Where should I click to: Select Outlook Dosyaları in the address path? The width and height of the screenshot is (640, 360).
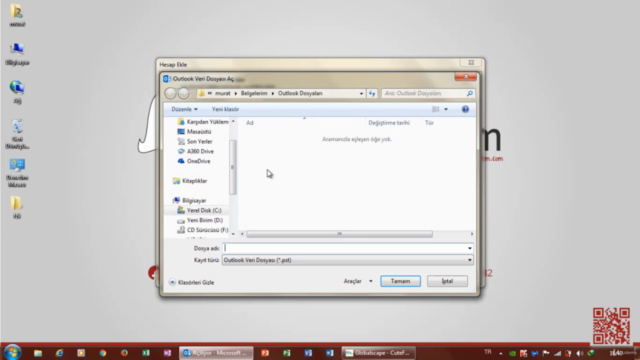click(x=300, y=93)
